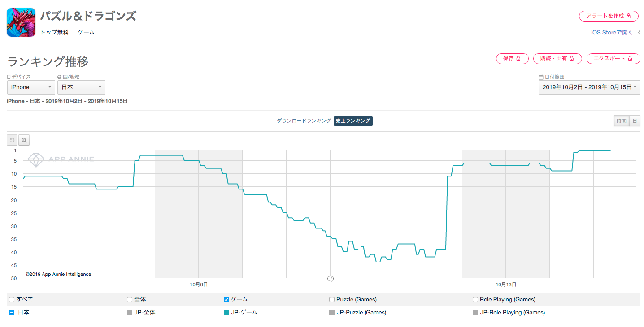Click the ゲーム category link under title

point(86,32)
